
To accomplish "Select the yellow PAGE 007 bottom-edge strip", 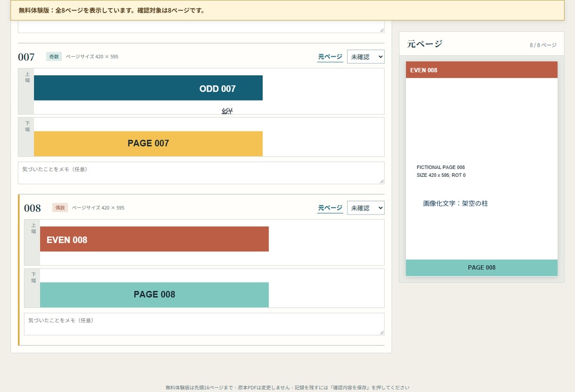I will [148, 143].
